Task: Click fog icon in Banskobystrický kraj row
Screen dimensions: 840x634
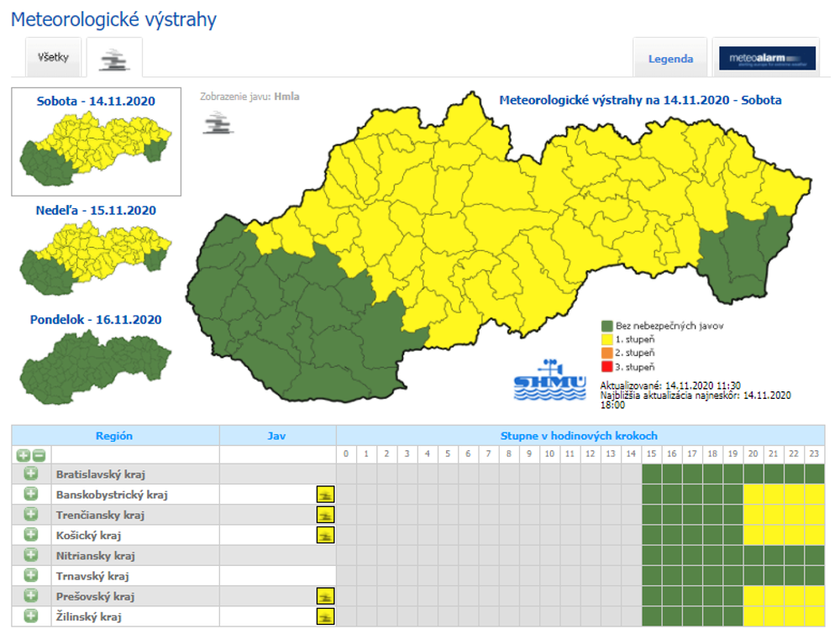Action: coord(325,495)
